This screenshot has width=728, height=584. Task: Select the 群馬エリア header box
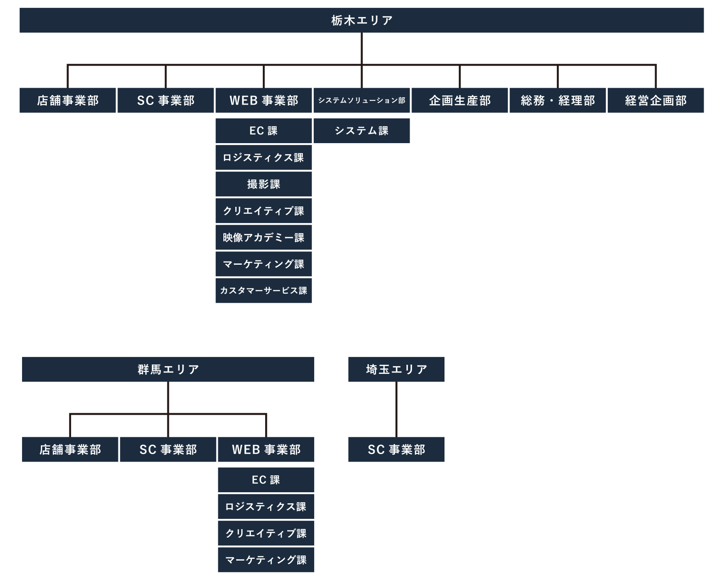(x=168, y=369)
